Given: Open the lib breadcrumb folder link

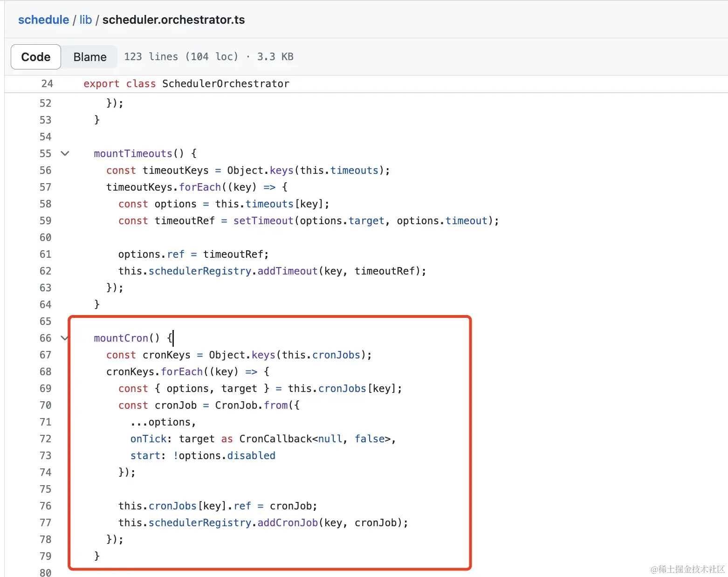Looking at the screenshot, I should click(x=86, y=20).
